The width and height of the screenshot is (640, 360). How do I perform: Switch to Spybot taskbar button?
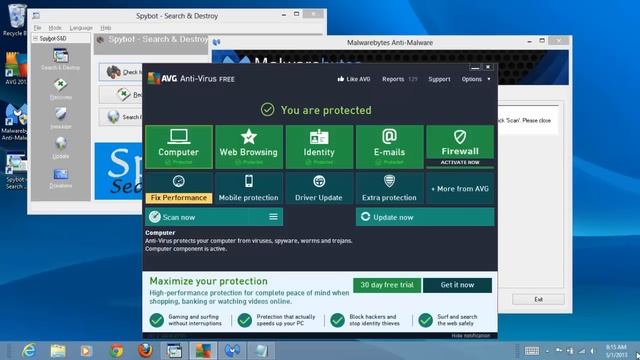[174, 351]
